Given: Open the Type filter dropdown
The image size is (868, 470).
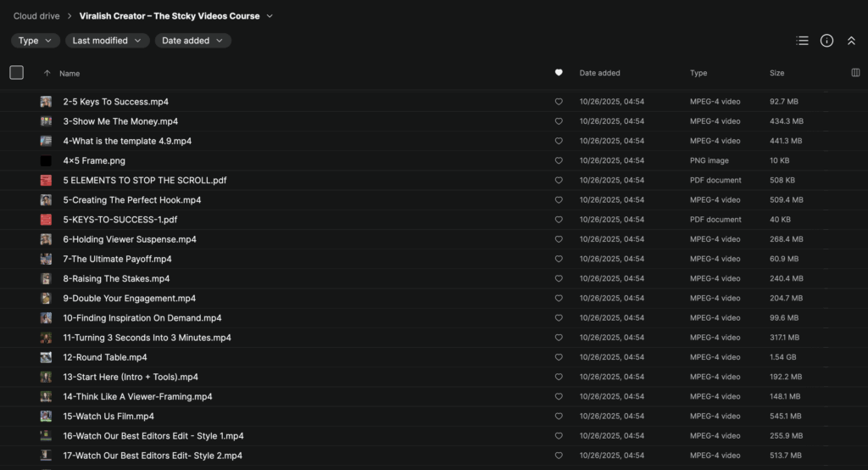Looking at the screenshot, I should click(x=35, y=41).
